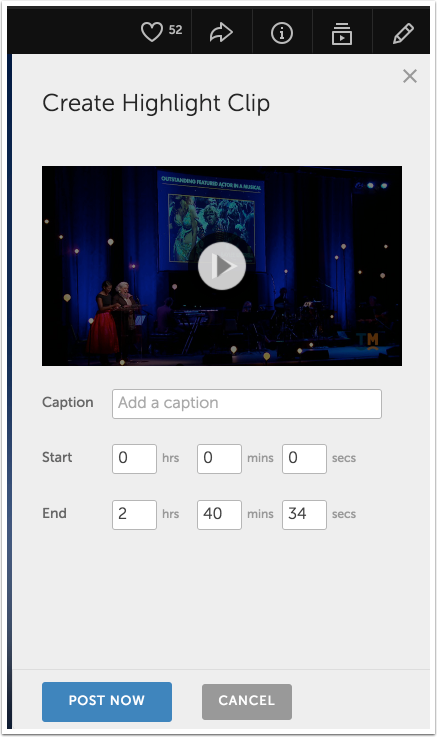Viewport: 437px width, 737px height.
Task: Click the TM watermark logo in video
Action: [369, 341]
